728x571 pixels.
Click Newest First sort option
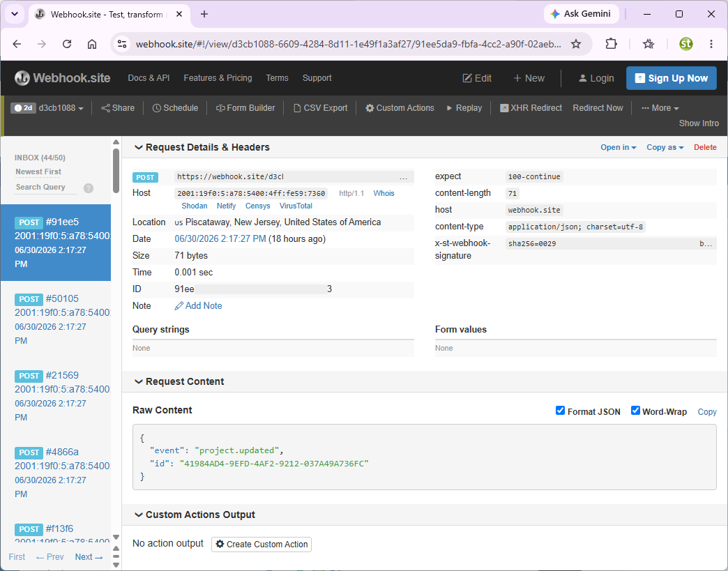point(38,172)
